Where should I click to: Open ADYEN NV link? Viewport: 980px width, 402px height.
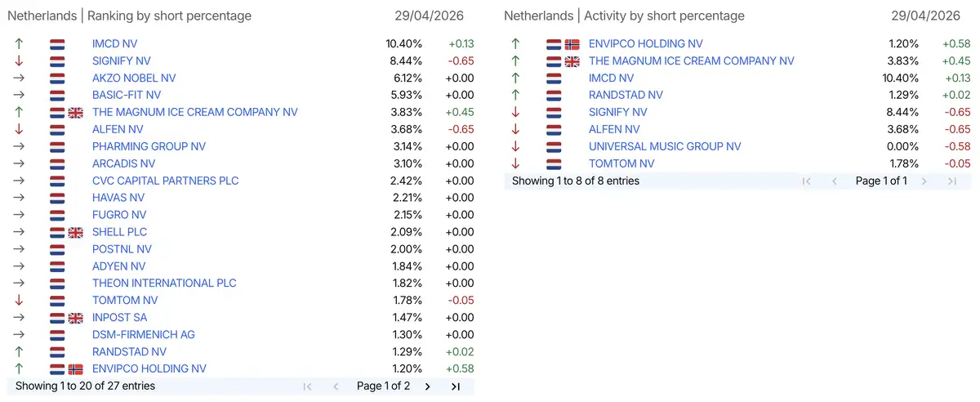(119, 266)
